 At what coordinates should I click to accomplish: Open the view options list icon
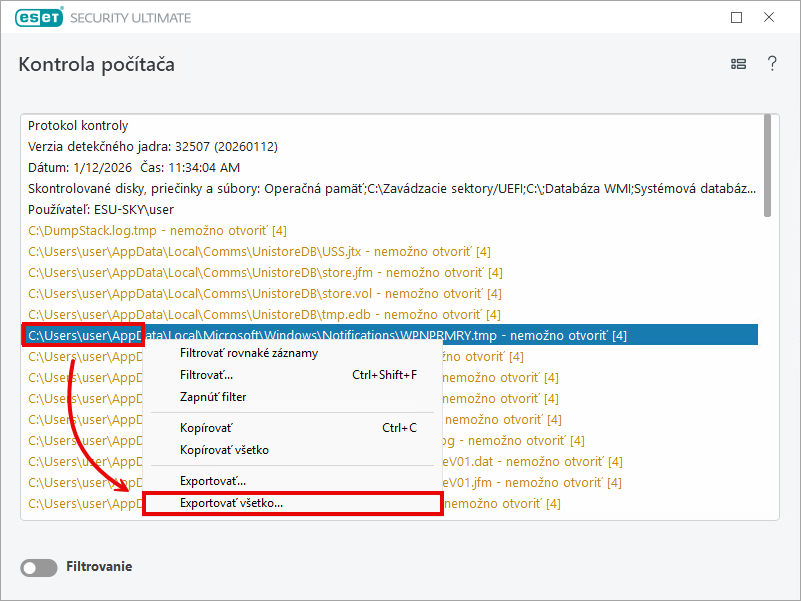738,64
